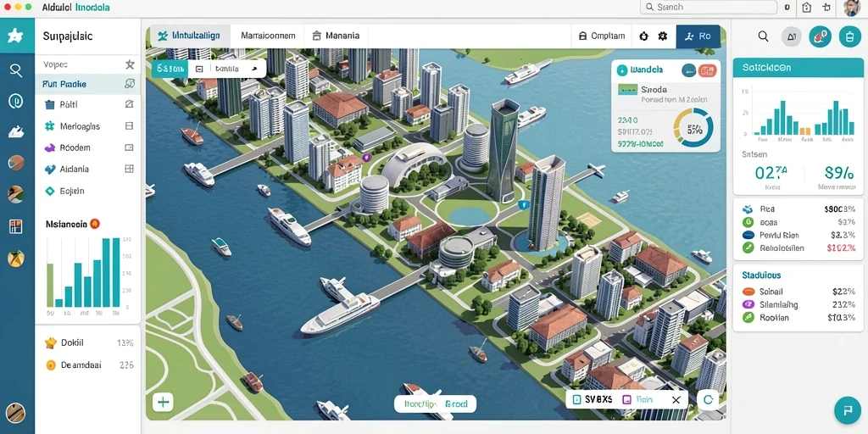Click the 5% donut progress ring
Image resolution: width=868 pixels, height=434 pixels.
tap(693, 127)
